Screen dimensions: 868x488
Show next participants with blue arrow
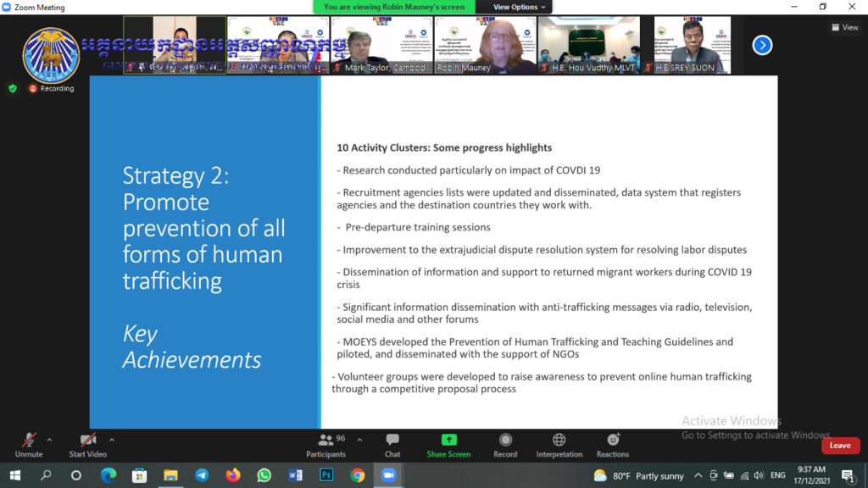click(762, 45)
